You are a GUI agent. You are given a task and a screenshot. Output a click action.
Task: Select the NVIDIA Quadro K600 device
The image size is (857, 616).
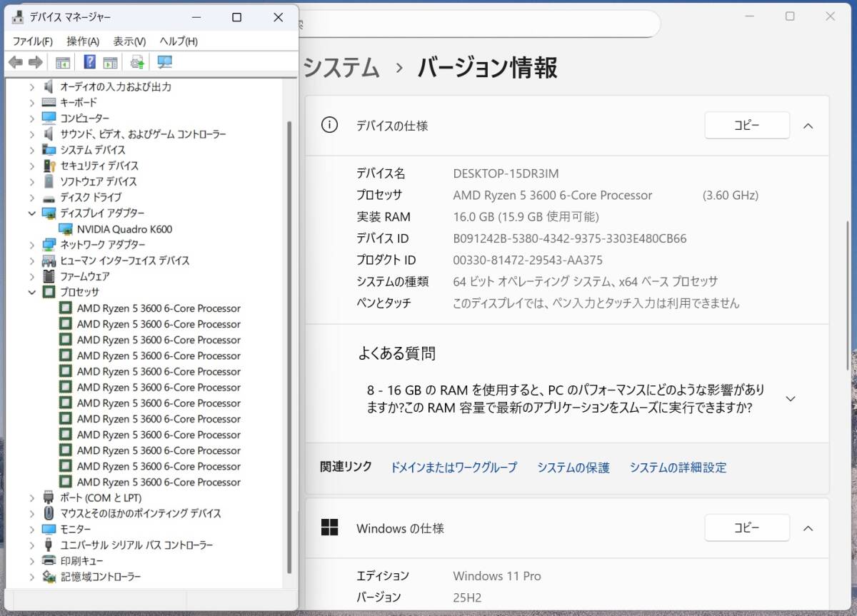pyautogui.click(x=124, y=229)
